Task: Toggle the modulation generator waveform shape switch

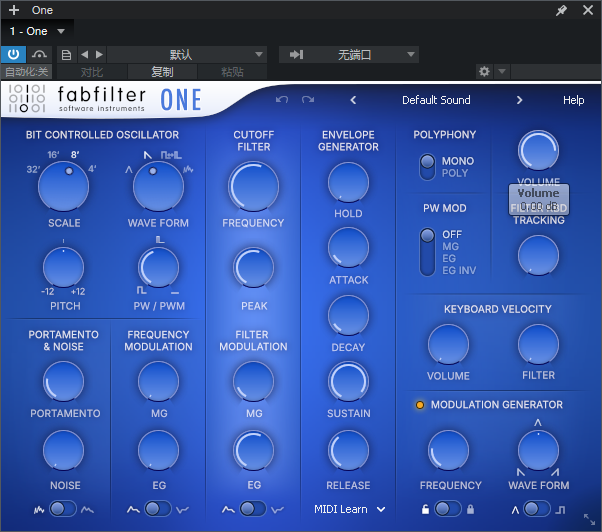Action: point(537,509)
